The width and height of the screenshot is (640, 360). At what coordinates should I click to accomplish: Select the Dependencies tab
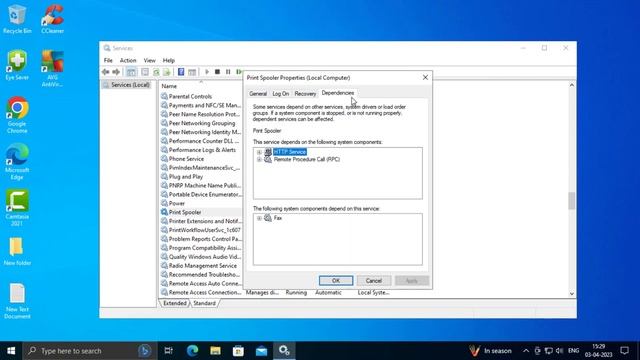point(338,93)
